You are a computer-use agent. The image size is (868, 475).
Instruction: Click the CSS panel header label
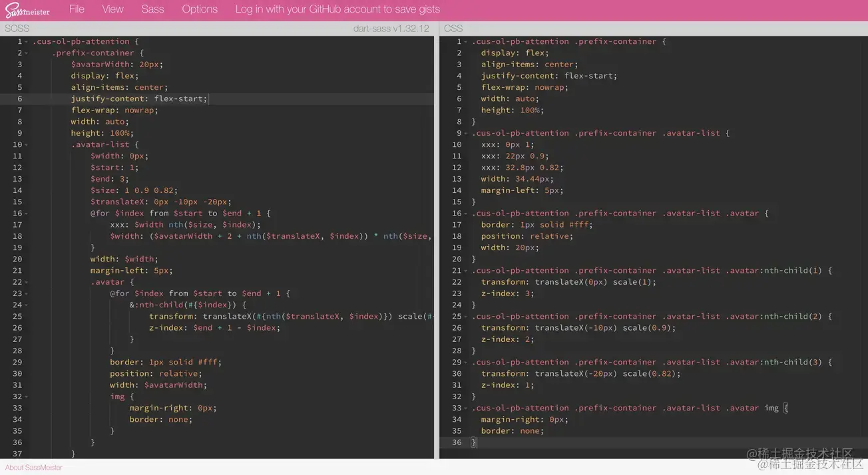point(453,29)
